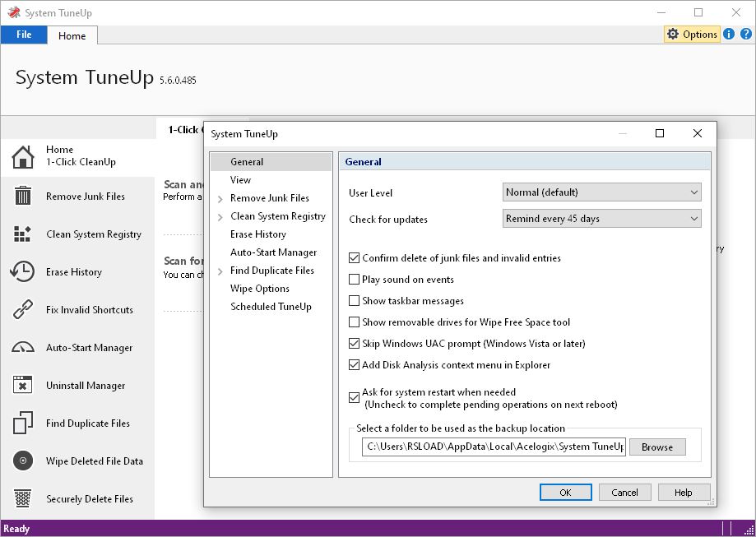Select Scheduled TuneUp in options tree
Screen dimensions: 756x537
click(271, 307)
